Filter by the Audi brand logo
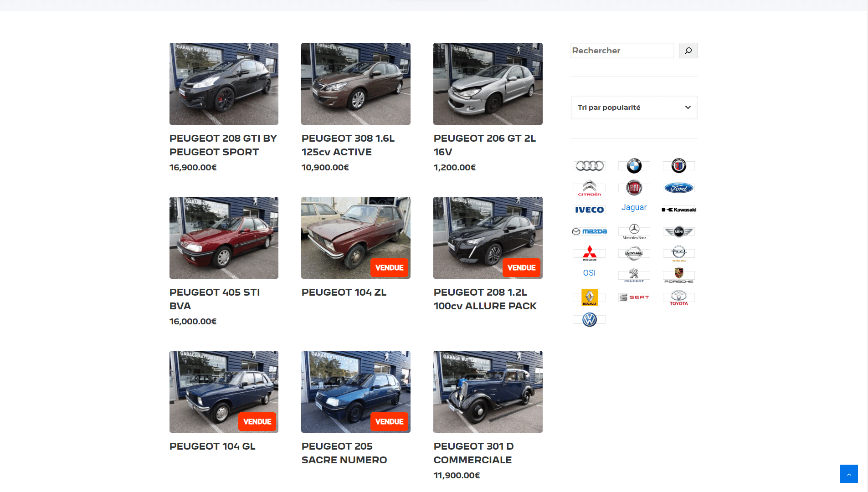This screenshot has width=868, height=492. [589, 166]
